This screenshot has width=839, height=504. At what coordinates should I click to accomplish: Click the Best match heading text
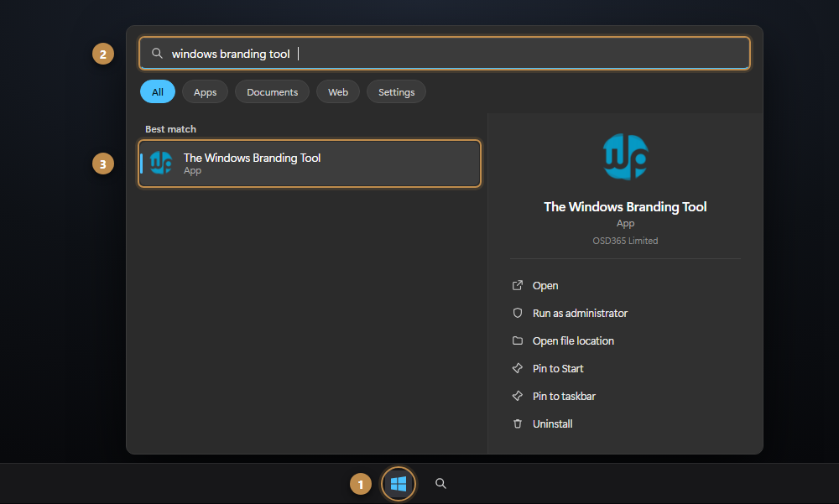170,129
